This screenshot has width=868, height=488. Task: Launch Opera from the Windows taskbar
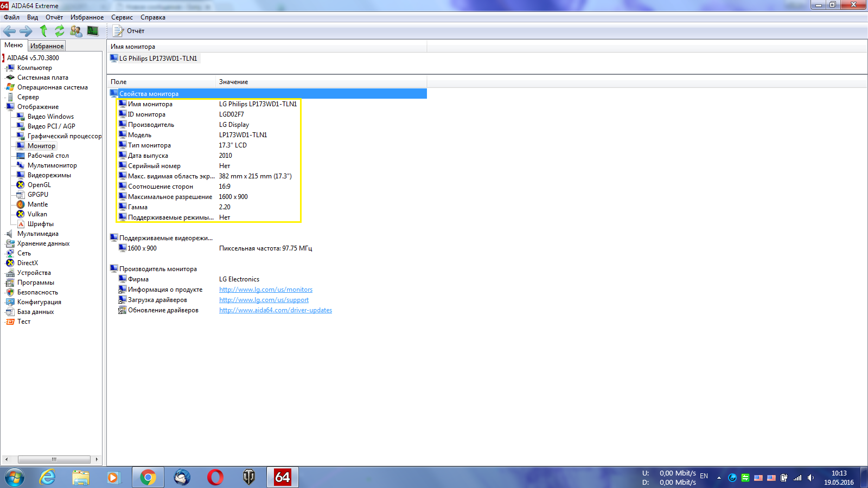(x=215, y=477)
